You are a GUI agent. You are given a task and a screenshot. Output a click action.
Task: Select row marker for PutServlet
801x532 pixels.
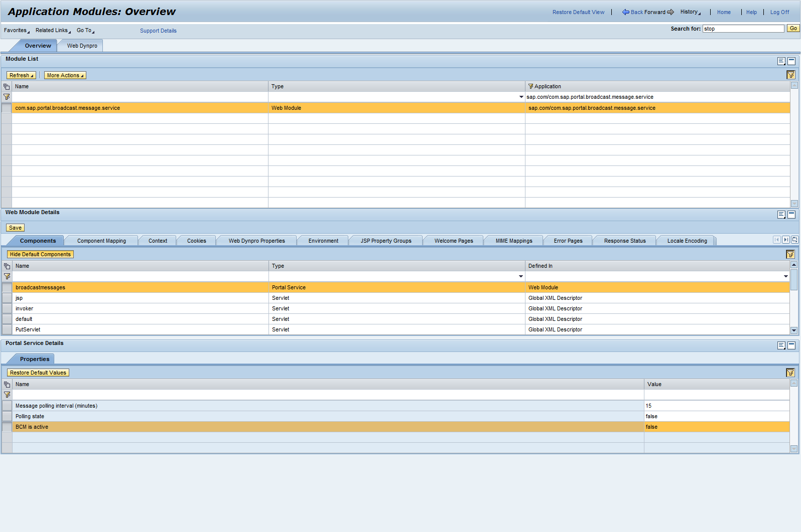point(7,330)
